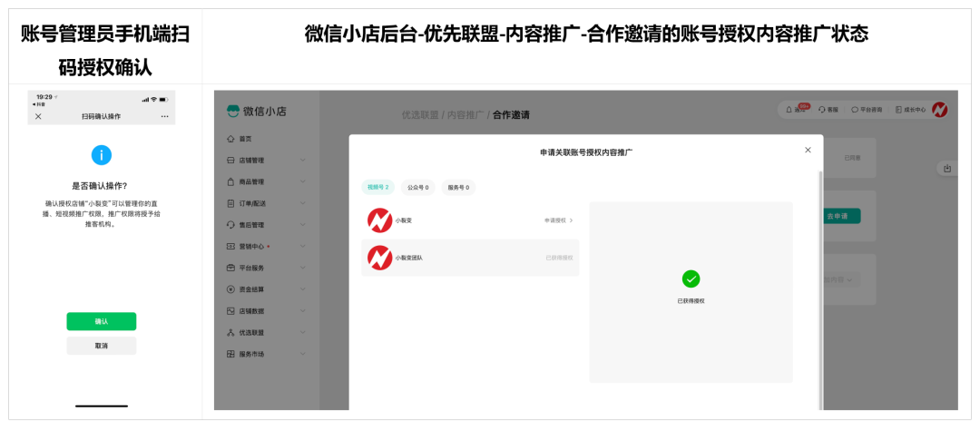Screen dimensions: 980x430
Task: Click the 小裂变团队 account name text
Action: coord(408,259)
